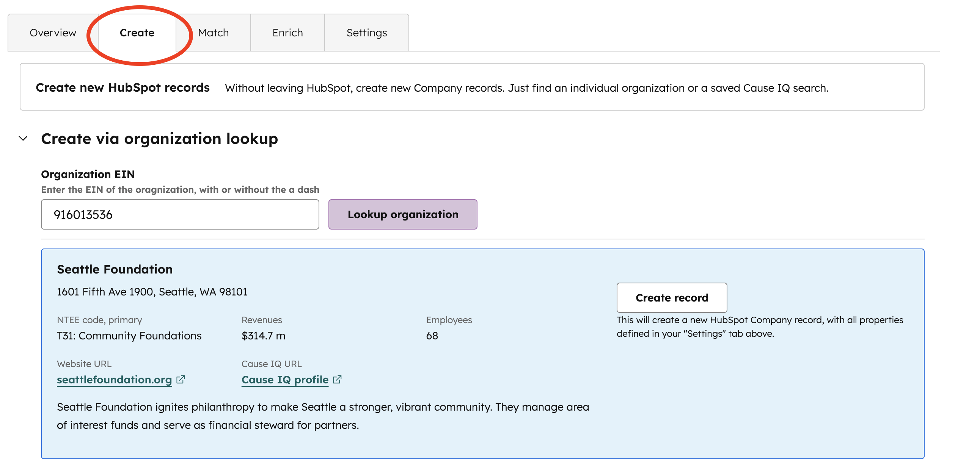The height and width of the screenshot is (472, 980).
Task: Open the Settings tab
Action: 366,33
